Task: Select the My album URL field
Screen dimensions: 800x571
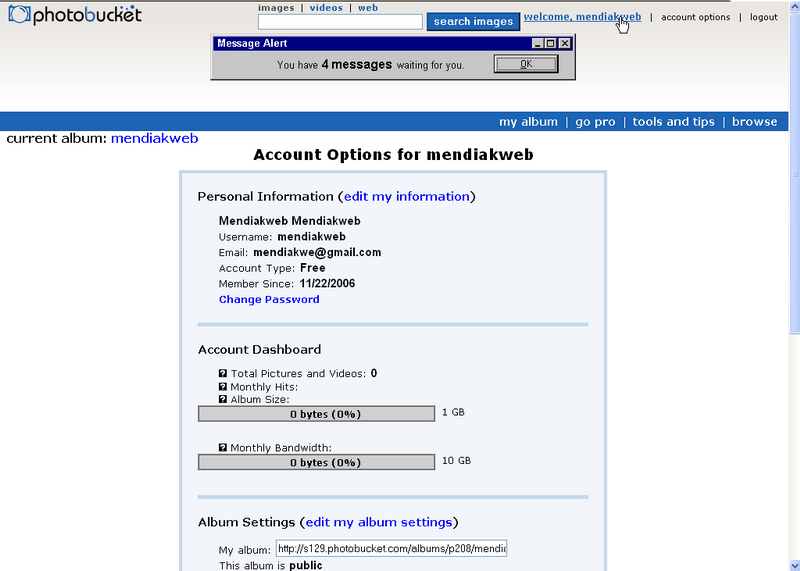Action: (x=391, y=549)
